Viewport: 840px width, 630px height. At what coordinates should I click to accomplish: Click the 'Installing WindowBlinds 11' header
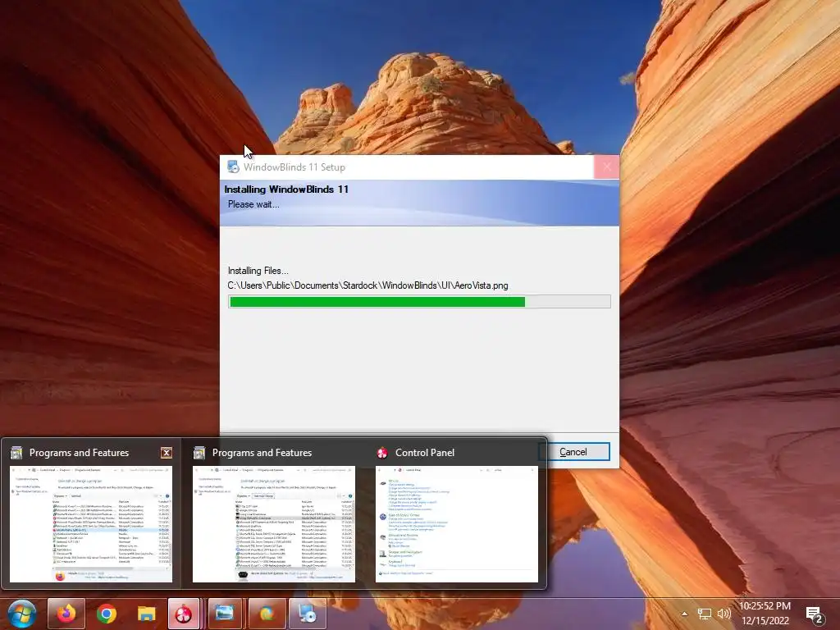286,189
